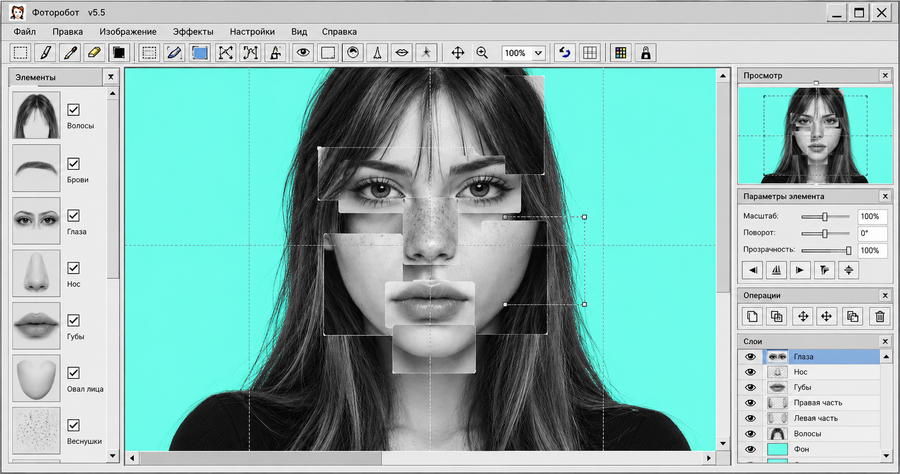Hide the Глаза layer with eye icon

pyautogui.click(x=750, y=357)
